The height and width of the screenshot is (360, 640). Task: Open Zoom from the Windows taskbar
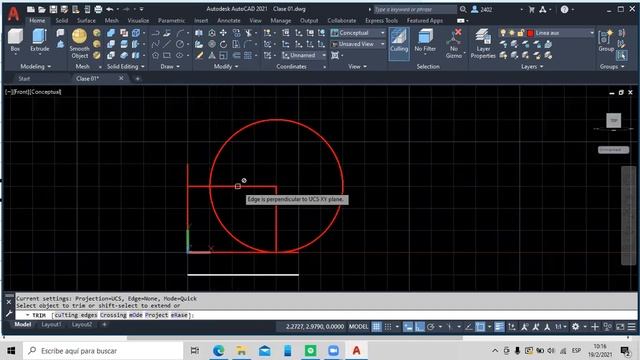pos(333,351)
